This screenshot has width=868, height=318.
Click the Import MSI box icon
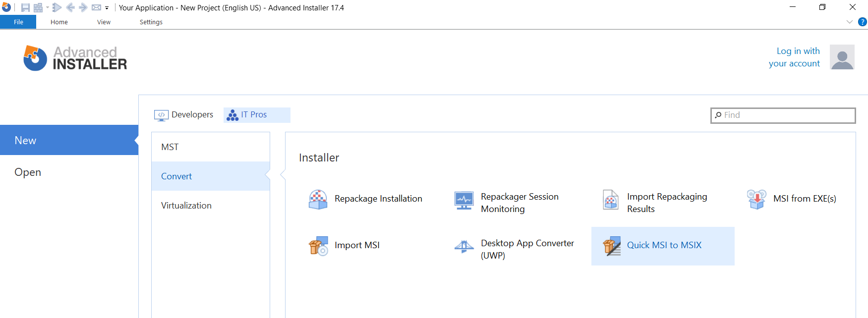pos(318,246)
